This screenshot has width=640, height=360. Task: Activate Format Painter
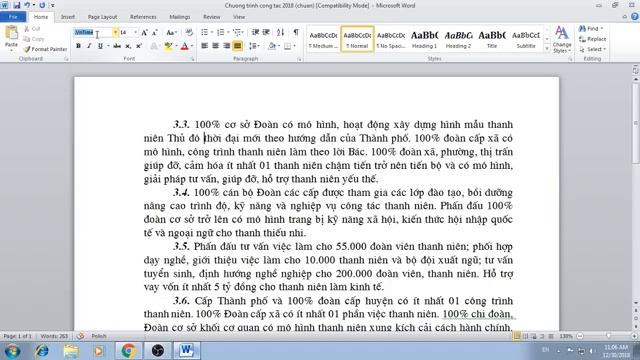pos(45,49)
